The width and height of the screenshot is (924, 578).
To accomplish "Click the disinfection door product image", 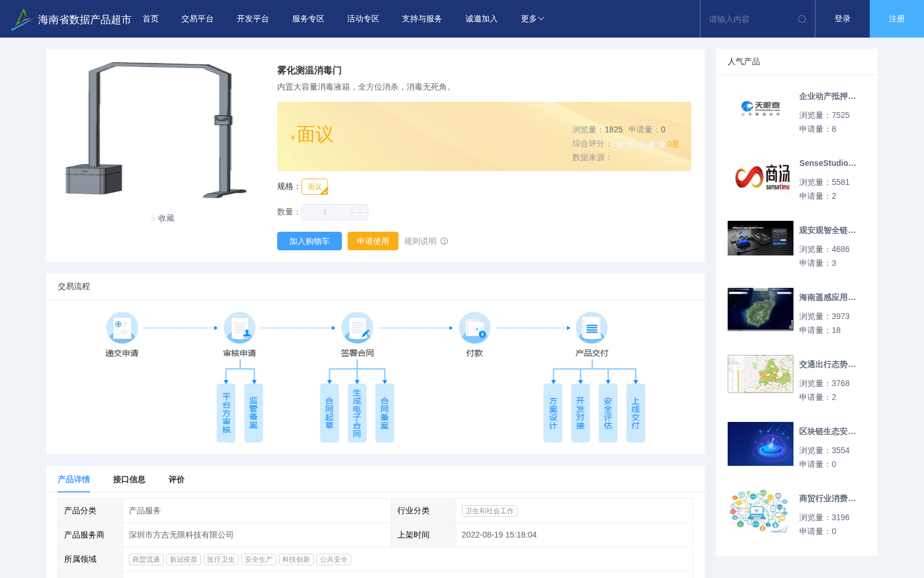I will click(x=156, y=130).
